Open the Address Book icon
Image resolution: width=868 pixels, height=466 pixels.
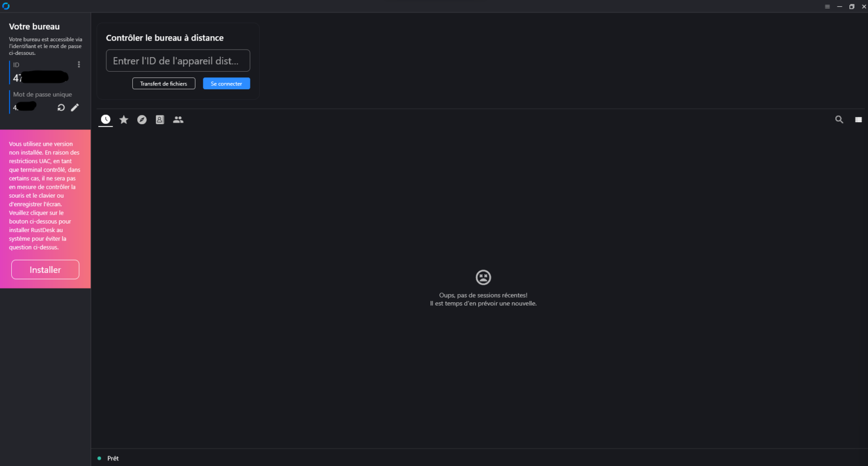point(160,119)
